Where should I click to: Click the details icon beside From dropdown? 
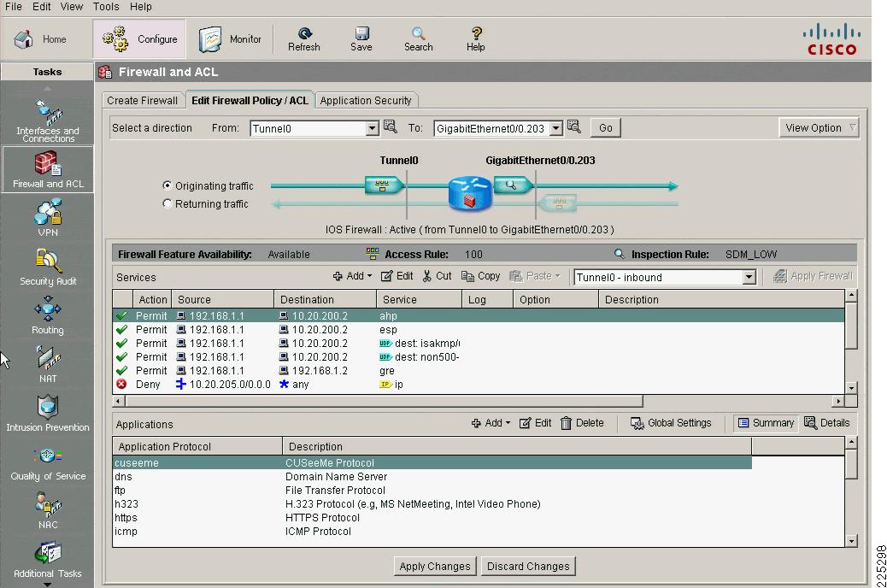coord(391,126)
